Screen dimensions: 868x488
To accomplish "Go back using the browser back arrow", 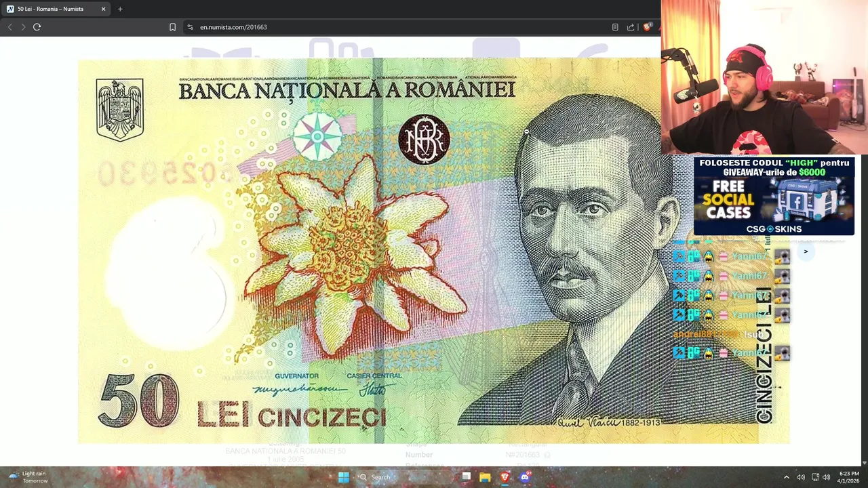I will 9,27.
